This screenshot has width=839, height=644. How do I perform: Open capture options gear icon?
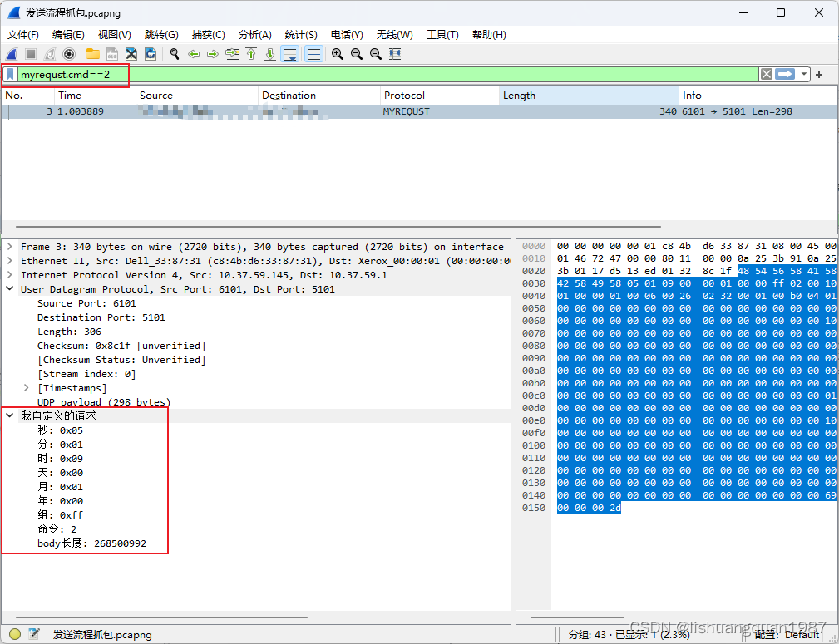(69, 54)
